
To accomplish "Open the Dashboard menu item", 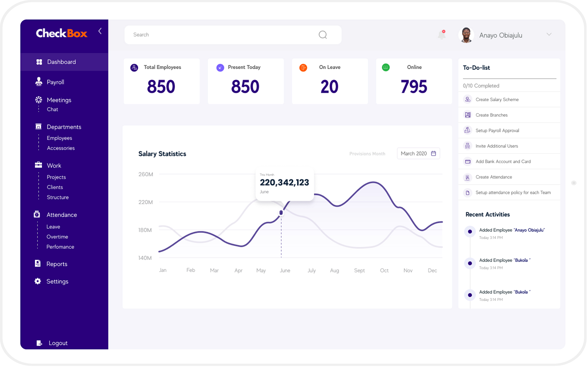I will point(61,62).
